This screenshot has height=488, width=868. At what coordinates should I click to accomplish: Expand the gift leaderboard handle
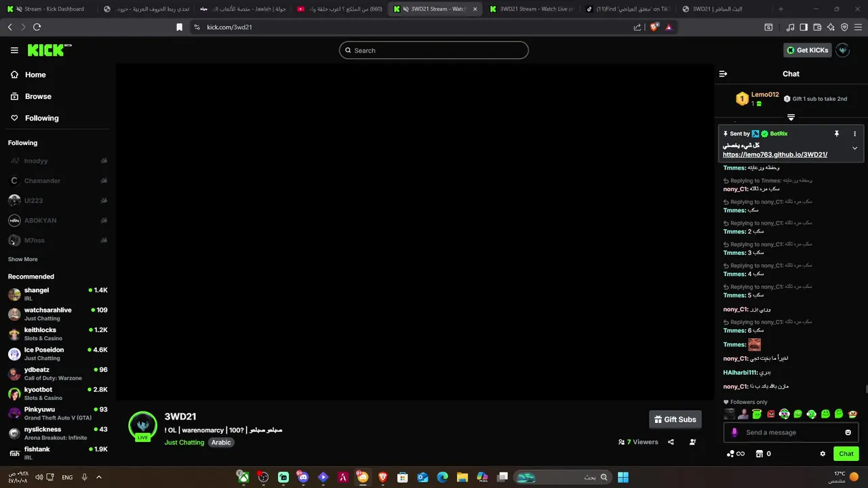point(791,117)
